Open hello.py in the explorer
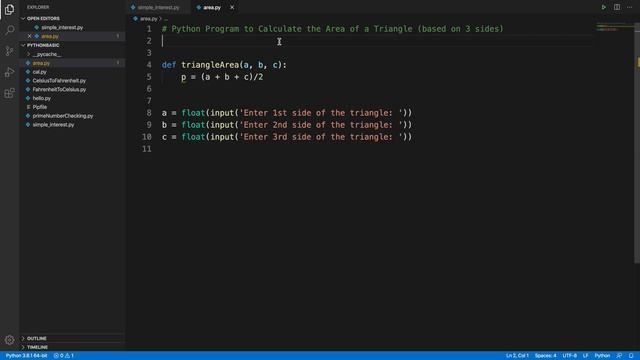The image size is (640, 360). (x=42, y=98)
